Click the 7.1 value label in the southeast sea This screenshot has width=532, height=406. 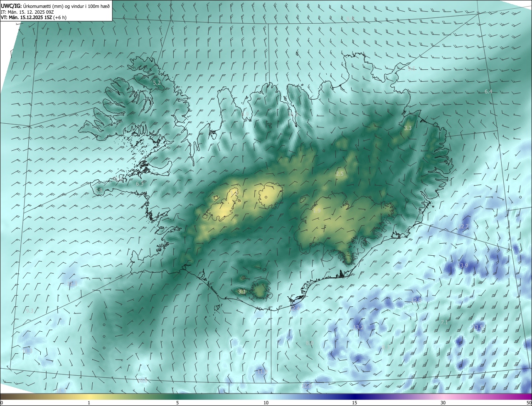click(444, 322)
